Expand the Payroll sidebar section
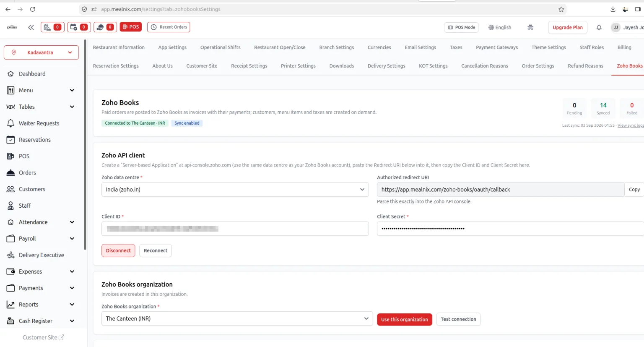644x347 pixels. (x=41, y=239)
